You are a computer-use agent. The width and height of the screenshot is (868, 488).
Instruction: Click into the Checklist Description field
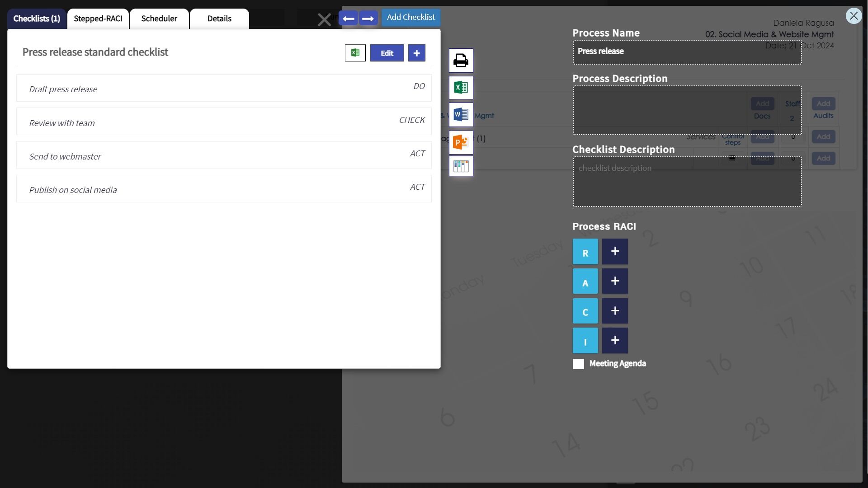pos(687,182)
